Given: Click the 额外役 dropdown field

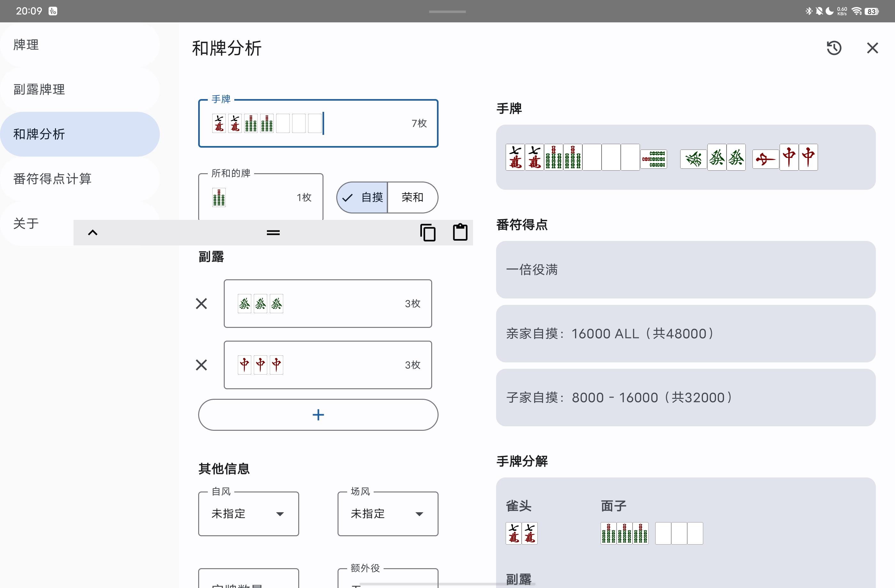Looking at the screenshot, I should 388,578.
